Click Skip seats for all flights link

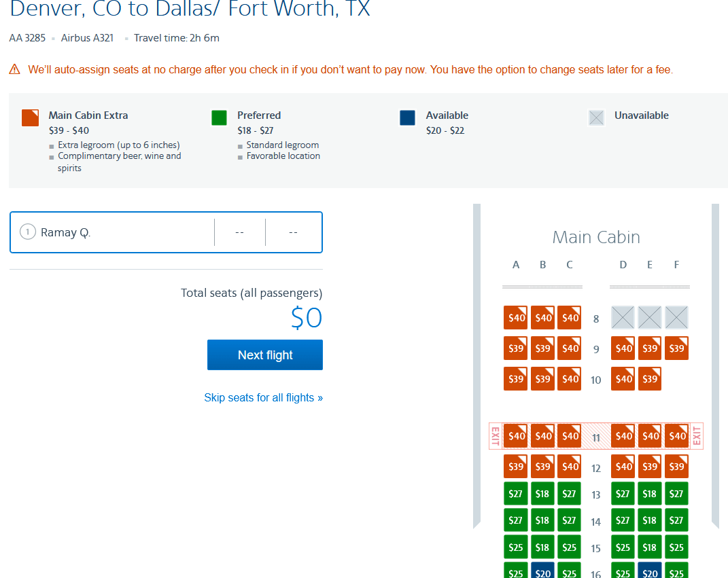pos(263,398)
